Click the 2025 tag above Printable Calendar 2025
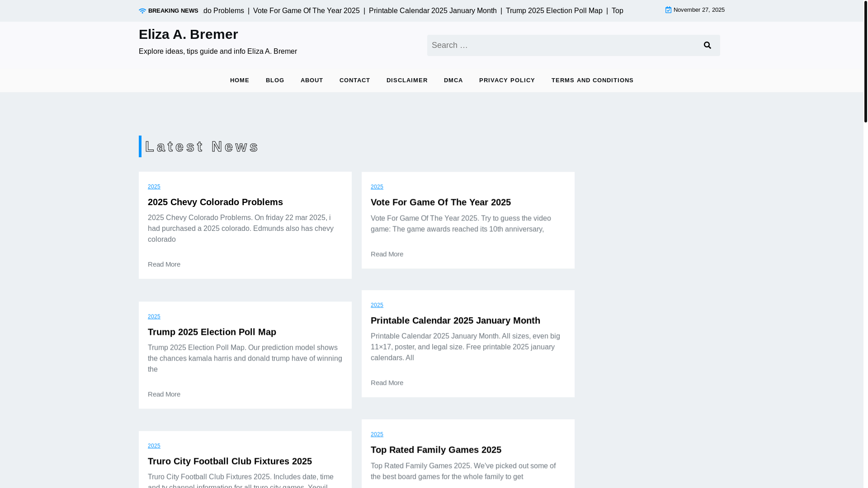 pyautogui.click(x=377, y=305)
